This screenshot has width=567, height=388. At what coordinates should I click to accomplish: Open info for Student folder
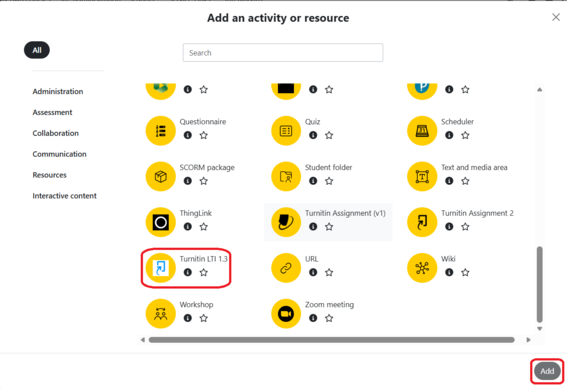313,181
